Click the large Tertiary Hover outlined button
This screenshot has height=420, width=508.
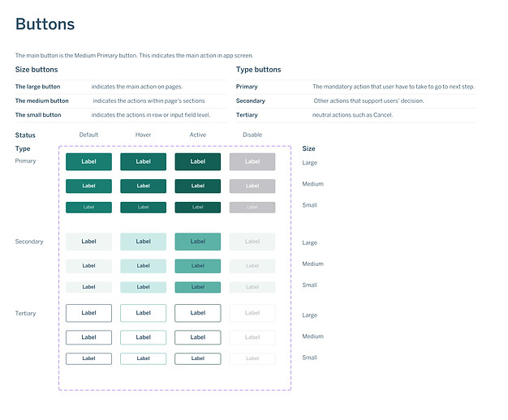tap(143, 313)
